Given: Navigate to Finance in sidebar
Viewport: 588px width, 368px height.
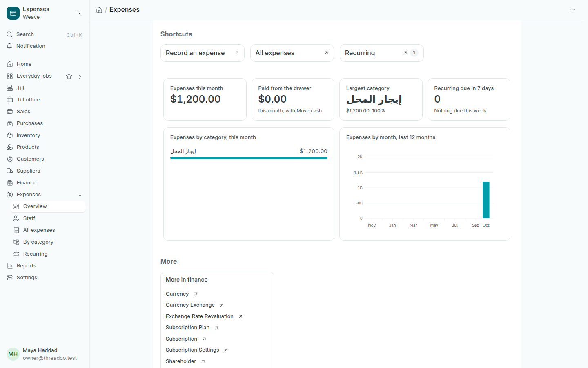Looking at the screenshot, I should tap(45, 183).
